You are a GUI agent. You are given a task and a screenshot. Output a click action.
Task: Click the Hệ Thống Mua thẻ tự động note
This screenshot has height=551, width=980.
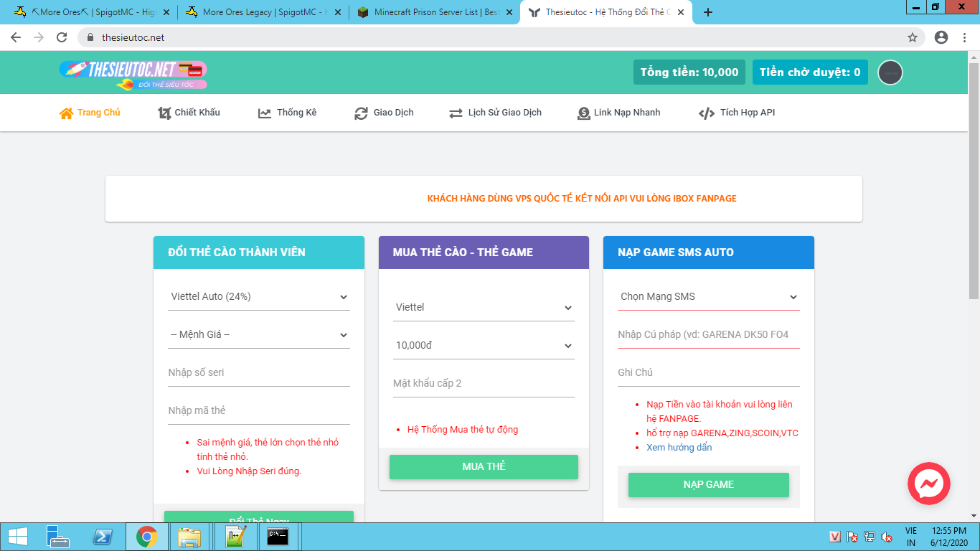pos(463,430)
